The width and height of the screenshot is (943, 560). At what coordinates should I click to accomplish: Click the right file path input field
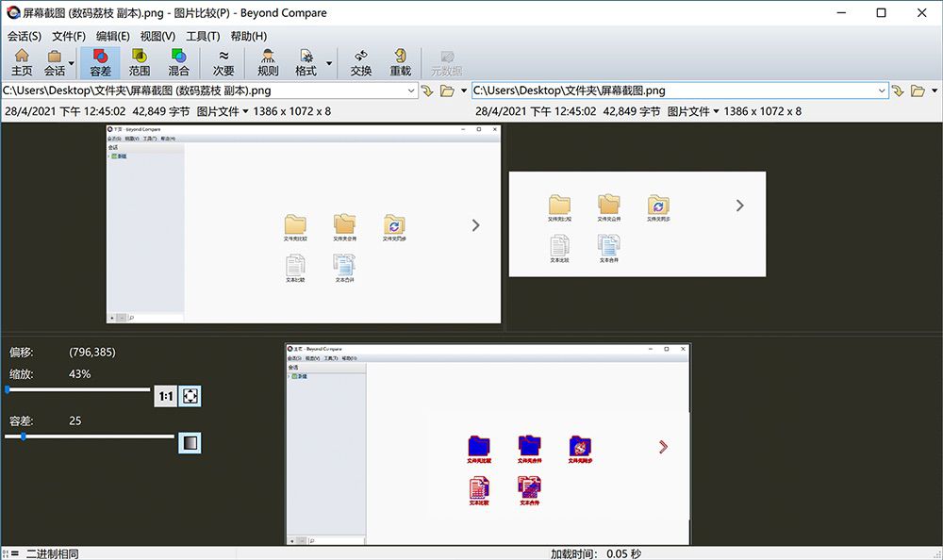click(x=674, y=91)
